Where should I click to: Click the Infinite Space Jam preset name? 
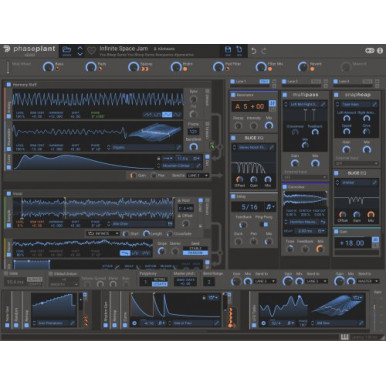tap(123, 49)
